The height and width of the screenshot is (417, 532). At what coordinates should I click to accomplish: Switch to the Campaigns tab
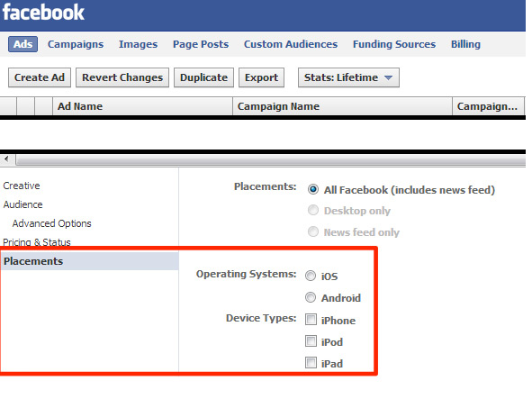point(76,44)
